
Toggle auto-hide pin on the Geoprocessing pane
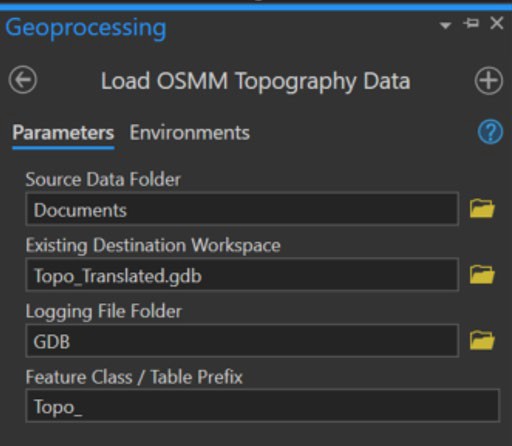coord(471,23)
